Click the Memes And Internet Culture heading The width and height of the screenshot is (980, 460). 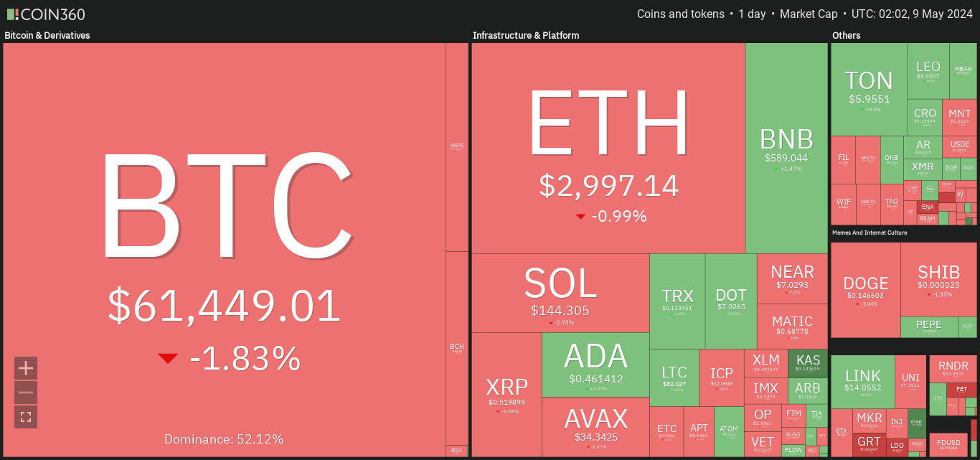(x=870, y=233)
